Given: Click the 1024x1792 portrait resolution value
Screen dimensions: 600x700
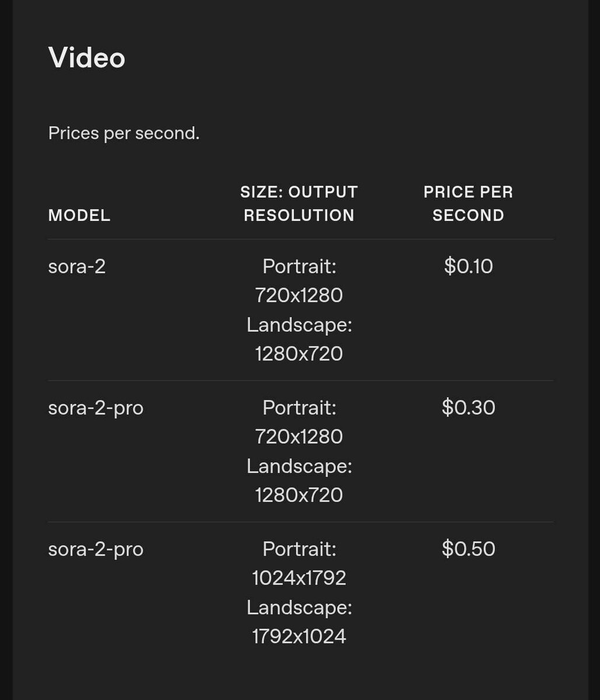Looking at the screenshot, I should pyautogui.click(x=299, y=578).
